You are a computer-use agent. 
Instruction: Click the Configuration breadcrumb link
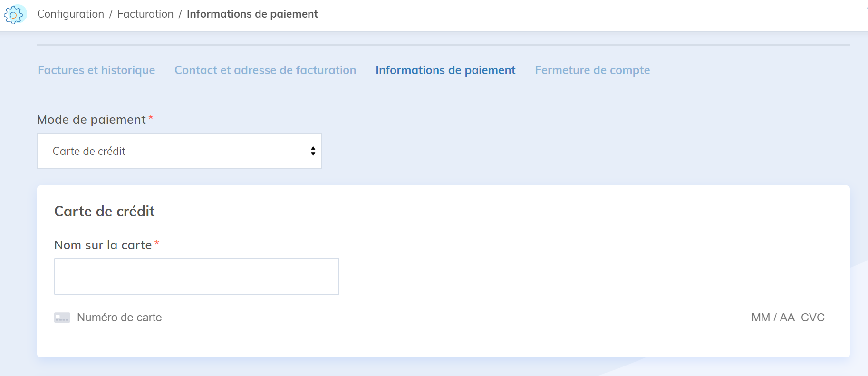point(70,14)
